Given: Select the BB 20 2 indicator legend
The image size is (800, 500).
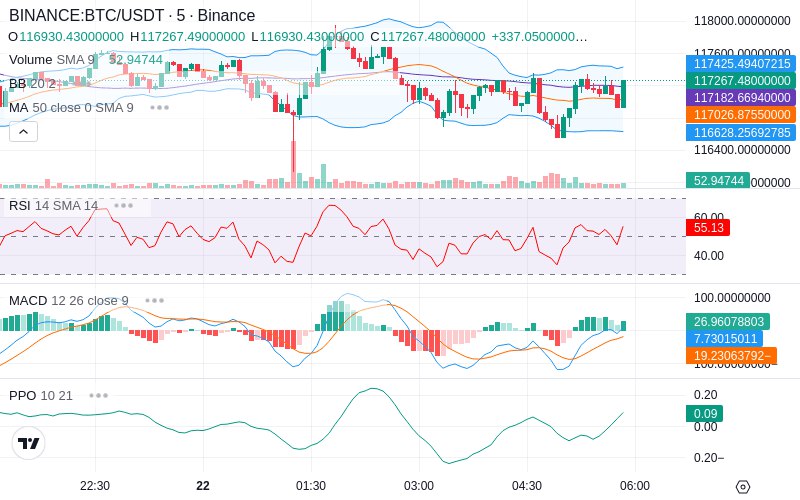Looking at the screenshot, I should tap(32, 84).
